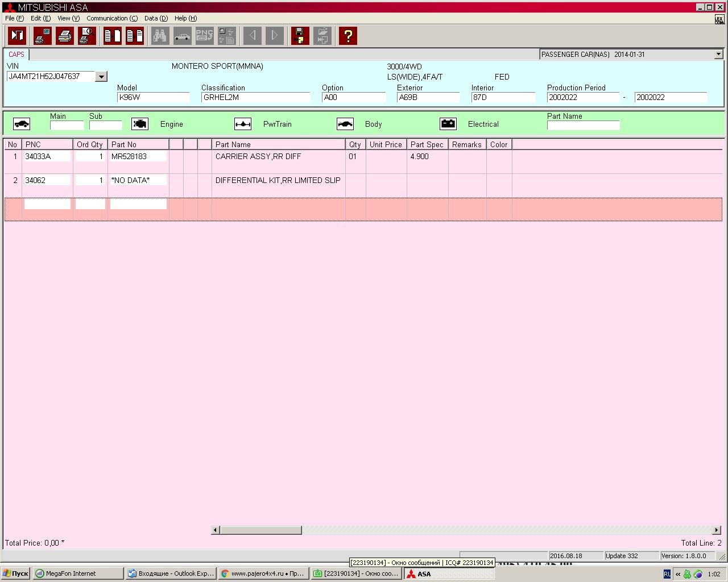This screenshot has height=582, width=728.
Task: Click the printer toolbar icon
Action: pos(64,36)
